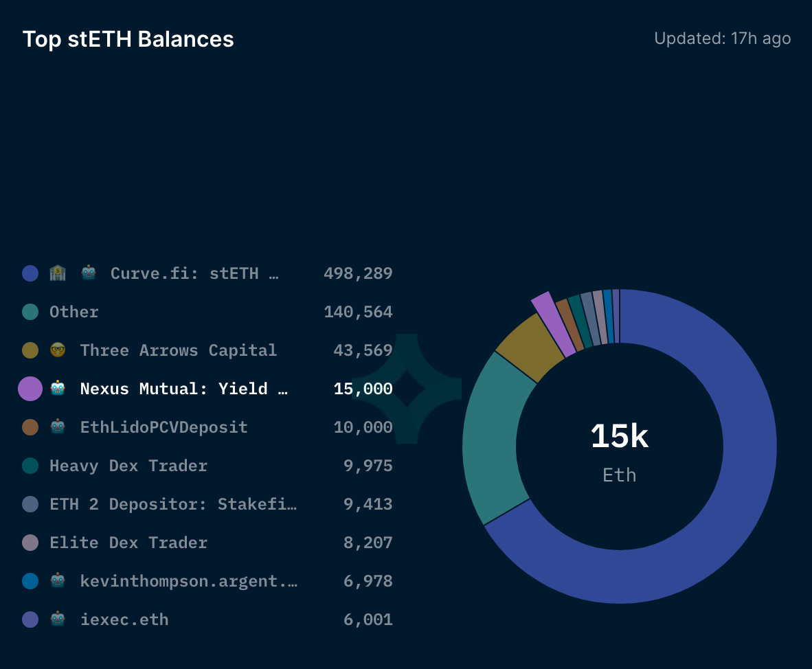812x669 pixels.
Task: Click the iexec.eth balance value 6,001
Action: coord(368,620)
